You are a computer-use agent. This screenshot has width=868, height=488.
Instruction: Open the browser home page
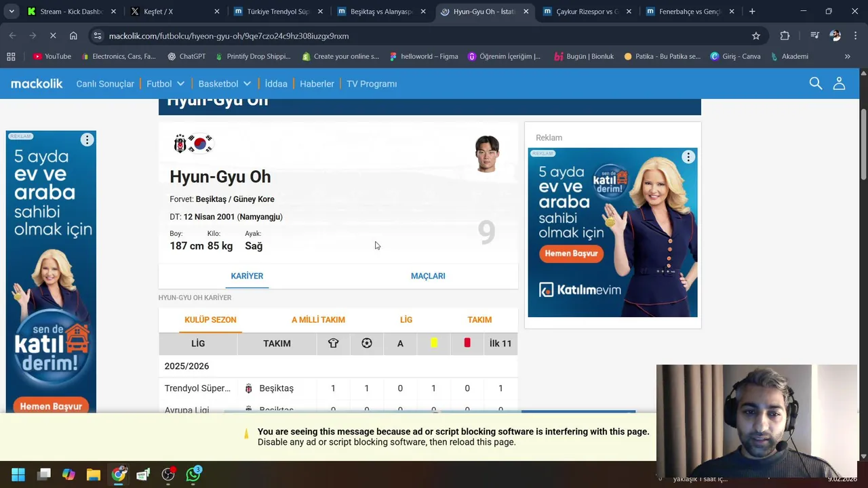73,36
